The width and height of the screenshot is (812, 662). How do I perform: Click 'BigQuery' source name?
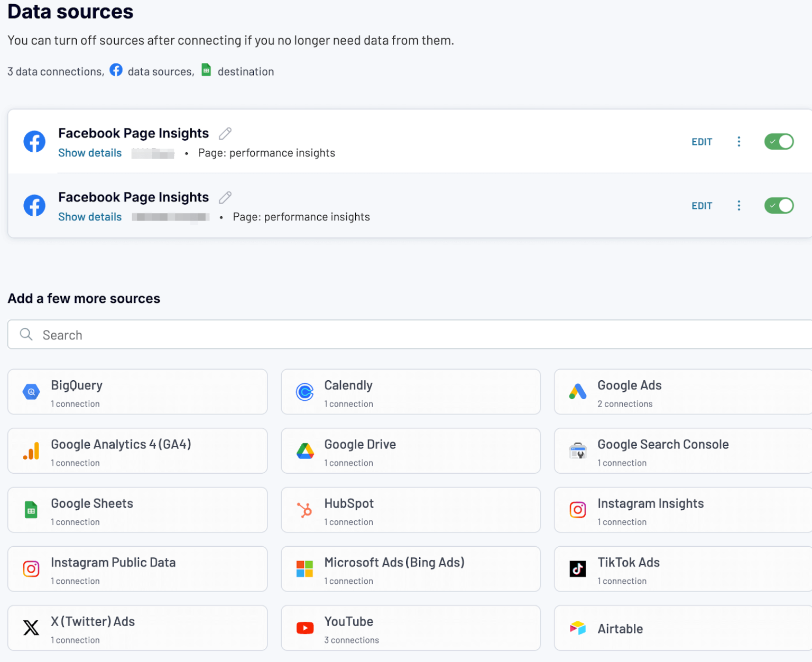coord(77,385)
